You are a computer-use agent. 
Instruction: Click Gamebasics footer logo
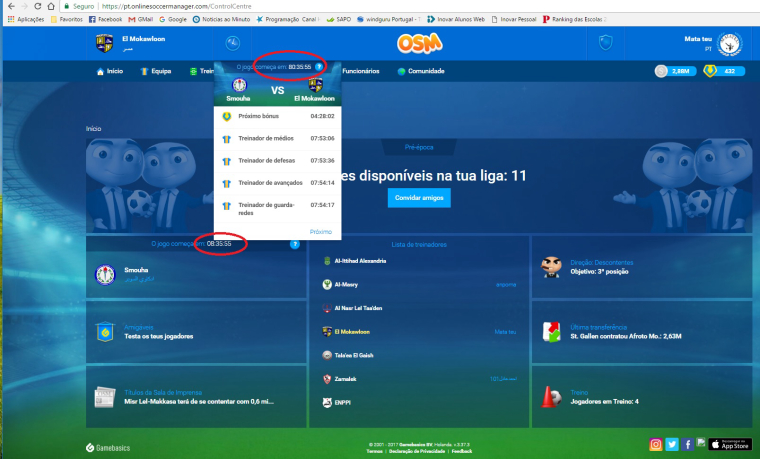[x=108, y=448]
